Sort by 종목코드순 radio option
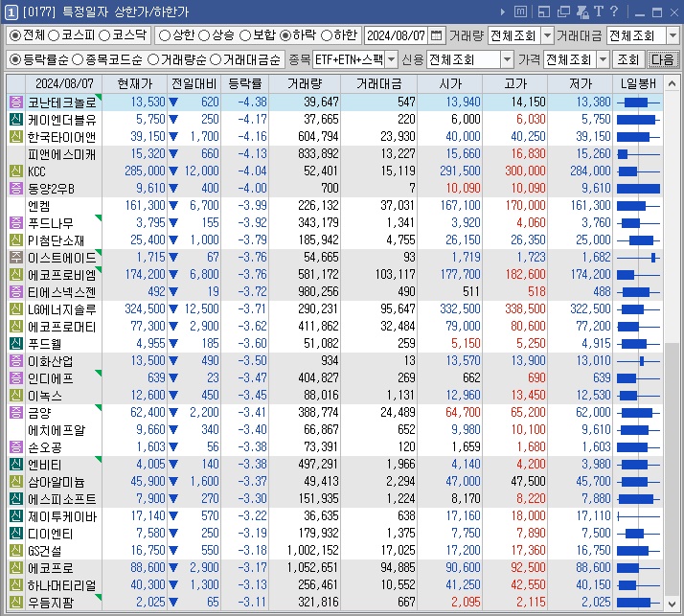684x616 pixels. (78, 59)
